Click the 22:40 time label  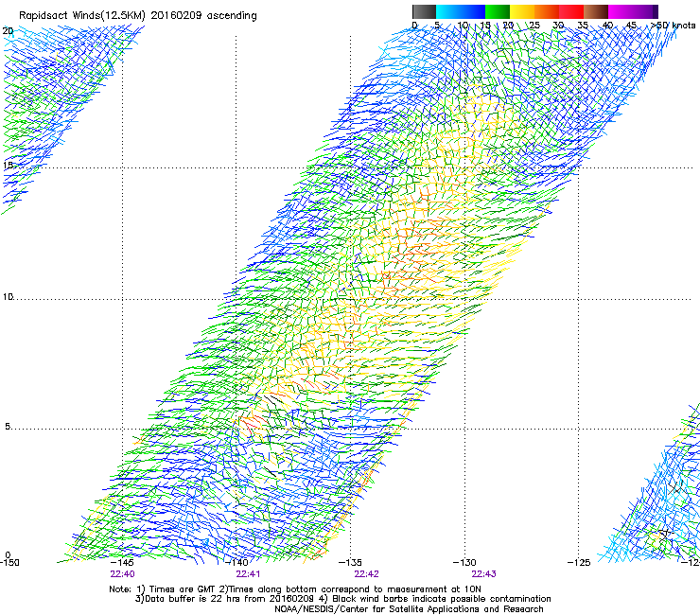tap(122, 574)
